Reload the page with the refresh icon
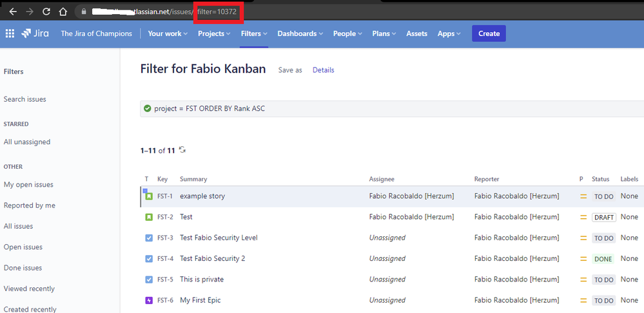The width and height of the screenshot is (644, 313). coord(46,12)
